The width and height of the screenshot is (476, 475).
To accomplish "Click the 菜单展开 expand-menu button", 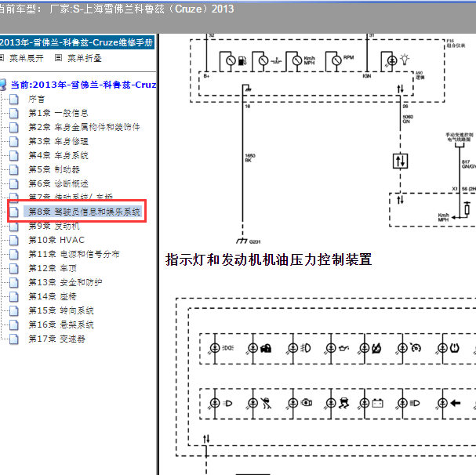I will tap(27, 58).
